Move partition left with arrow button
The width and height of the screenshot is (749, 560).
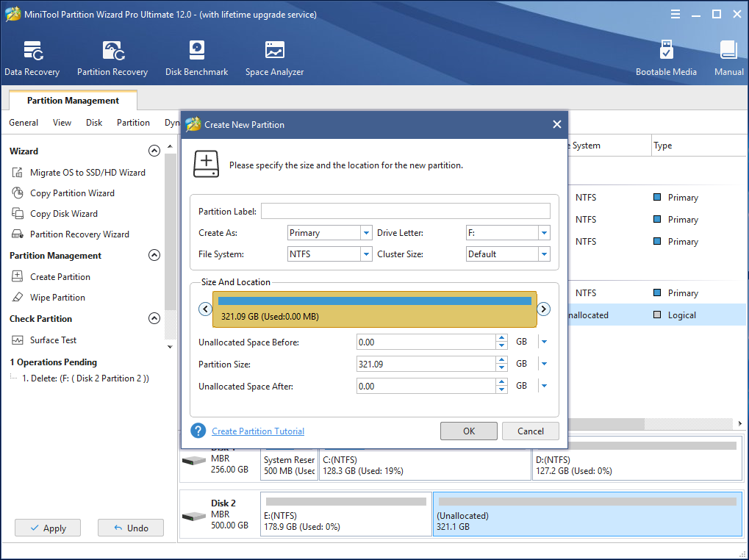205,309
